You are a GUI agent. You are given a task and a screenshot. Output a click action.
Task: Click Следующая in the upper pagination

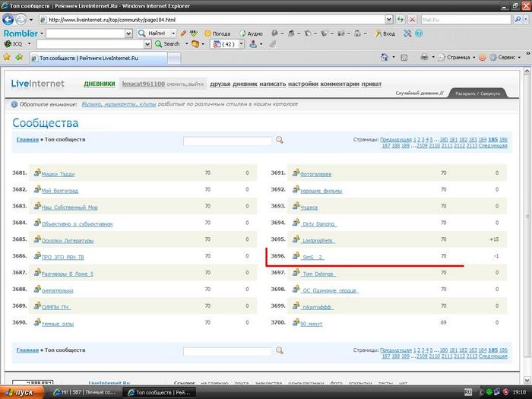point(492,146)
